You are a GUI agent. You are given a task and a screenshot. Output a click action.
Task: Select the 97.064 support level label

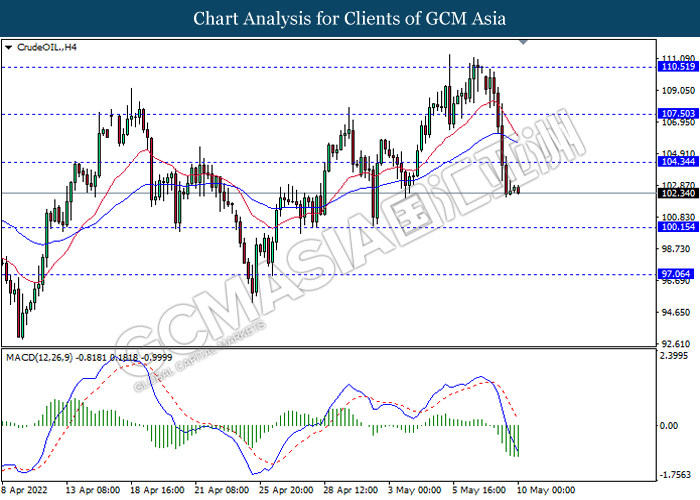676,274
